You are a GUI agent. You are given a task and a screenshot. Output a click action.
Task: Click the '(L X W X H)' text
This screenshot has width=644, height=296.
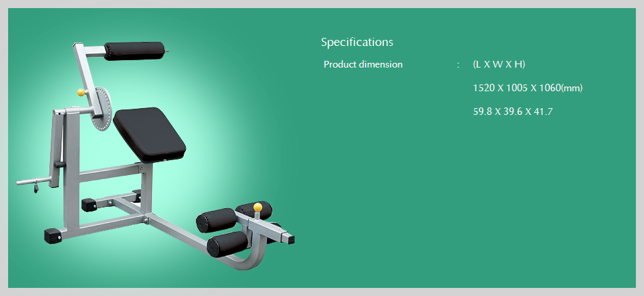point(499,64)
